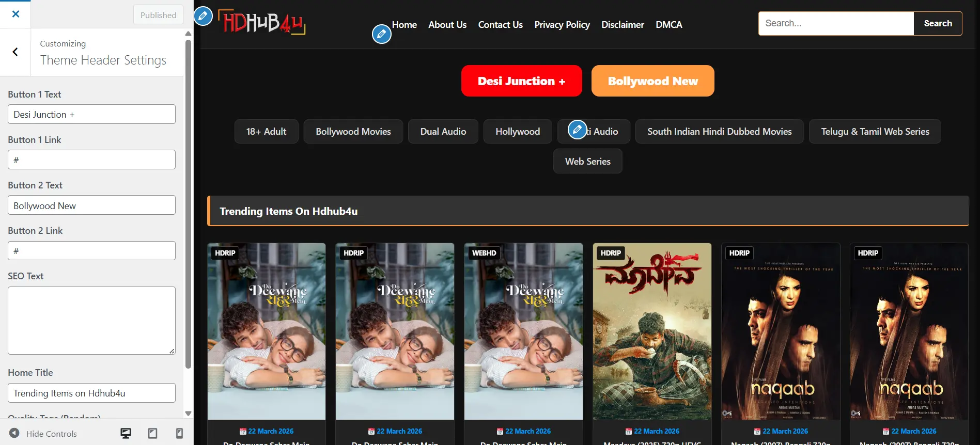980x445 pixels.
Task: Switch to tablet preview mode
Action: coord(152,433)
